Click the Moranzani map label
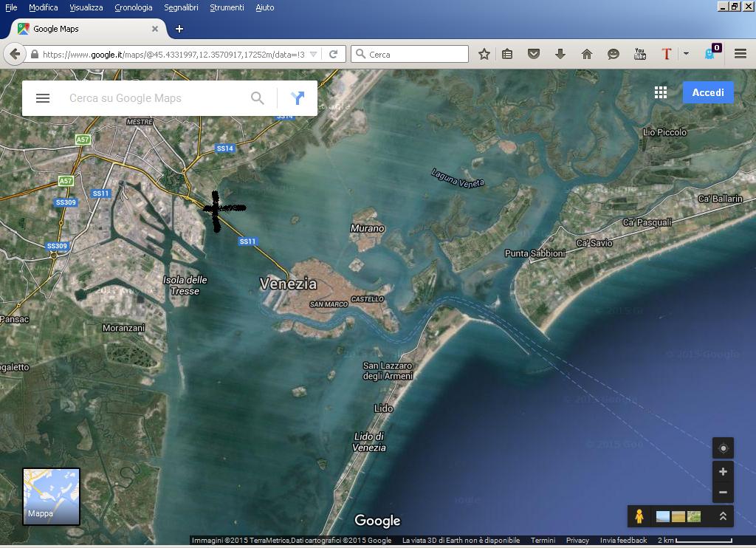Viewport: 756px width, 548px height. [x=123, y=328]
